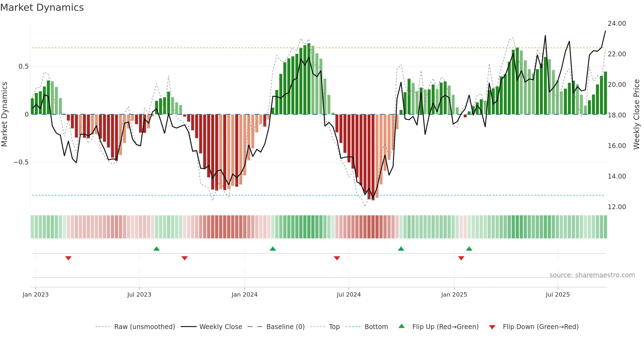Click the 'Baseline (0)' legend label
The width and height of the screenshot is (644, 362).
(286, 327)
